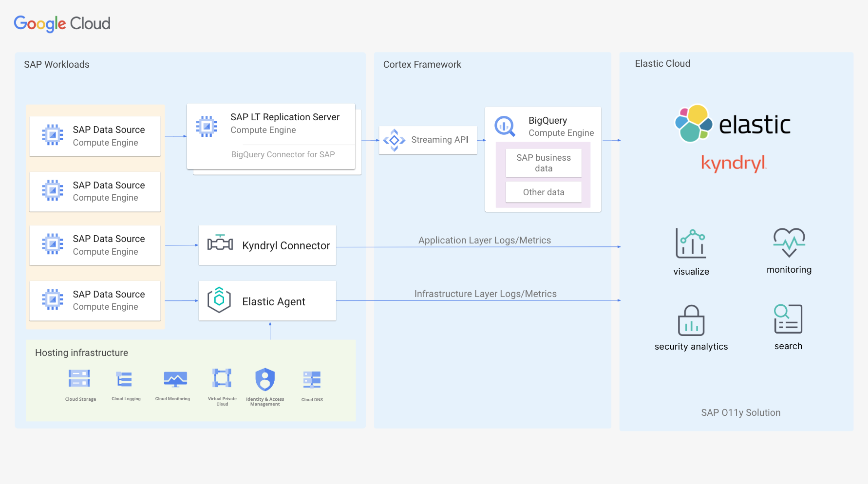The height and width of the screenshot is (484, 868).
Task: Select the security analytics lock icon
Action: pos(691,320)
